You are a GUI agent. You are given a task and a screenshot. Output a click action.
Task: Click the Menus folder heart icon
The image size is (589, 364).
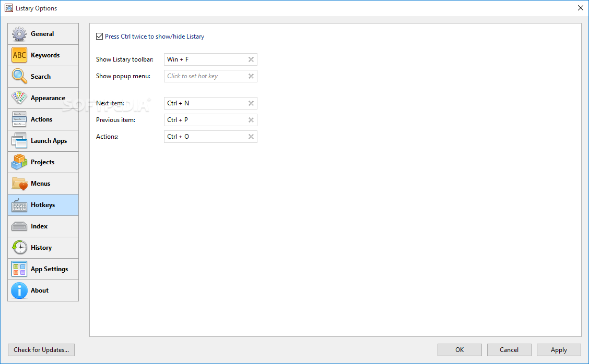(19, 184)
